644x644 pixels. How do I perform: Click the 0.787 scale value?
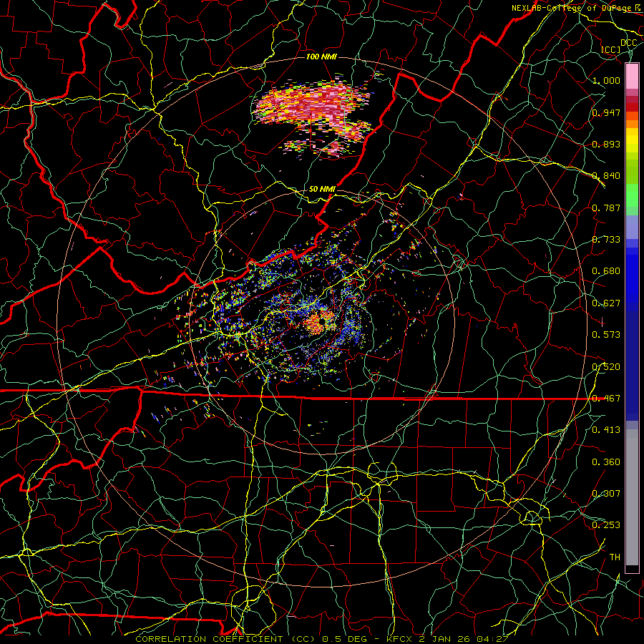606,208
